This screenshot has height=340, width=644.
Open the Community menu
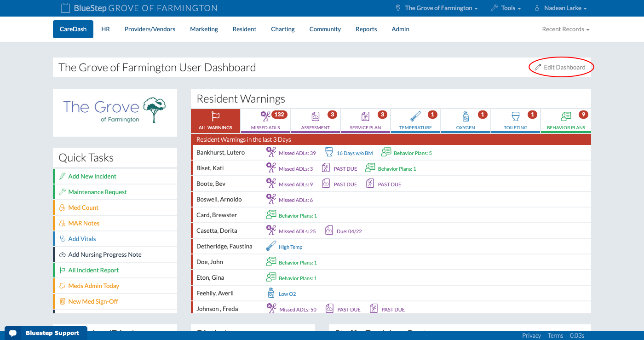point(325,29)
